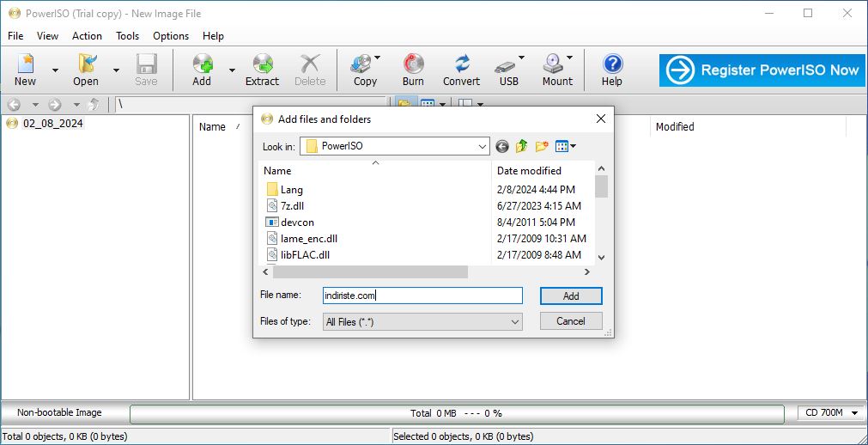Click the Up one level icon in main window
This screenshot has height=445, width=868.
pos(94,104)
